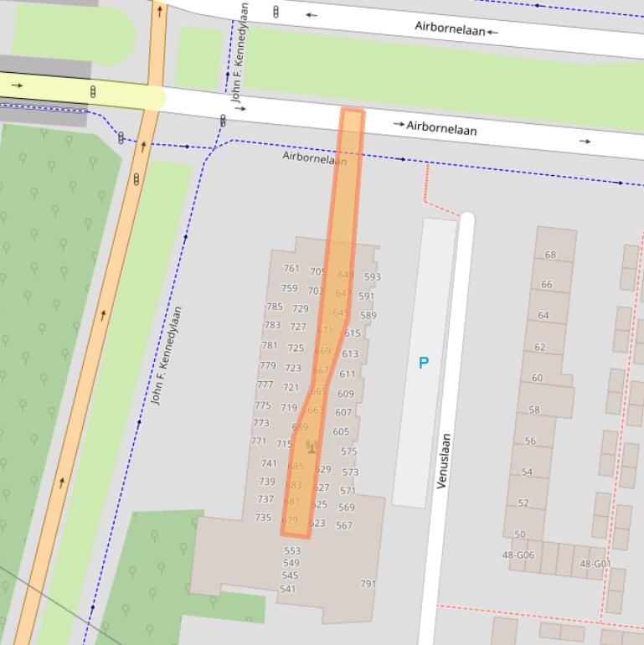The width and height of the screenshot is (644, 645).
Task: Select house number 68 on the right
Action: coord(550,255)
